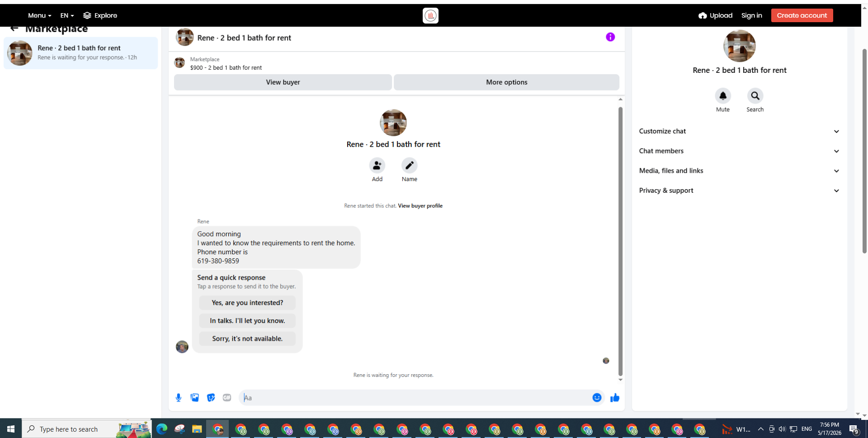The height and width of the screenshot is (438, 868).
Task: Mute the conversation with the bell icon
Action: (723, 96)
